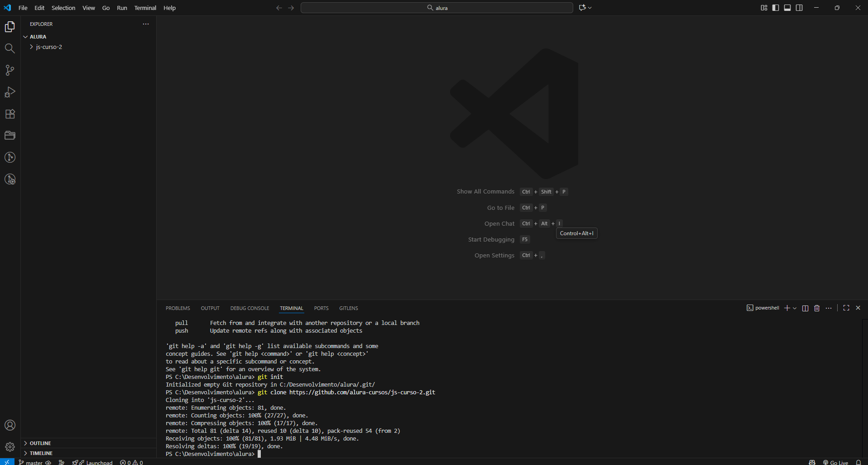Add a new terminal with plus icon
Image resolution: width=868 pixels, height=465 pixels.
pyautogui.click(x=787, y=308)
